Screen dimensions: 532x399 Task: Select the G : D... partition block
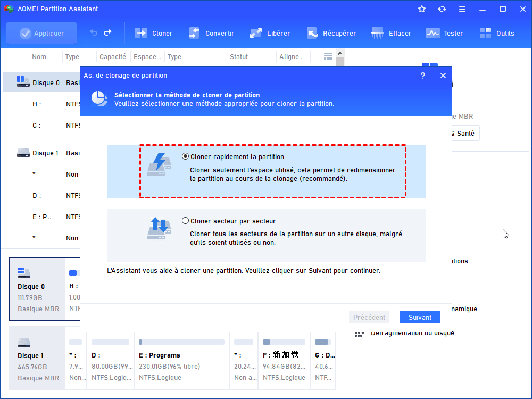[323, 361]
